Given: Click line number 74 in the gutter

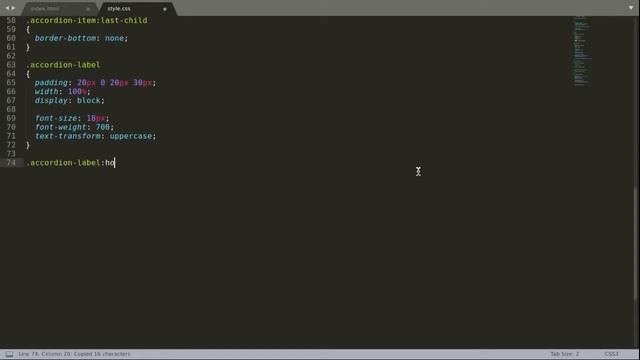Looking at the screenshot, I should [x=11, y=163].
